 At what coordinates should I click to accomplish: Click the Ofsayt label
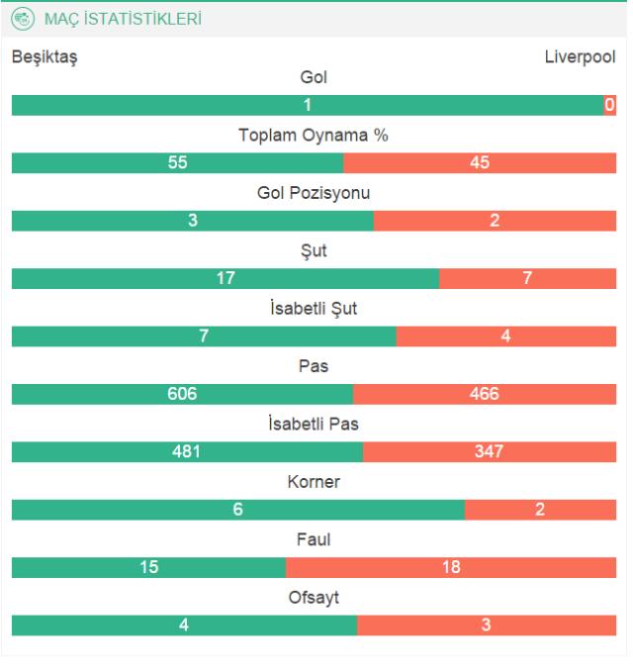(x=314, y=598)
